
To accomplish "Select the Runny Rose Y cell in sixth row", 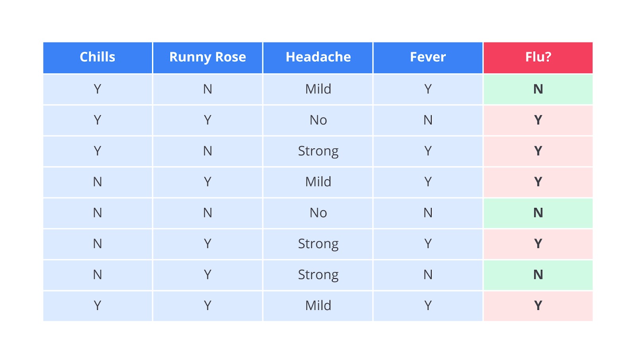I will coord(207,244).
